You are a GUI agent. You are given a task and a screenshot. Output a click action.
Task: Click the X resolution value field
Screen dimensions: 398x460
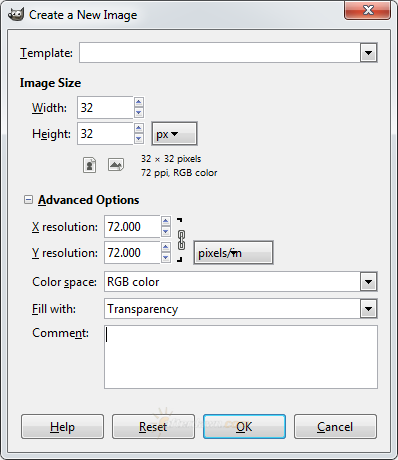tap(132, 226)
